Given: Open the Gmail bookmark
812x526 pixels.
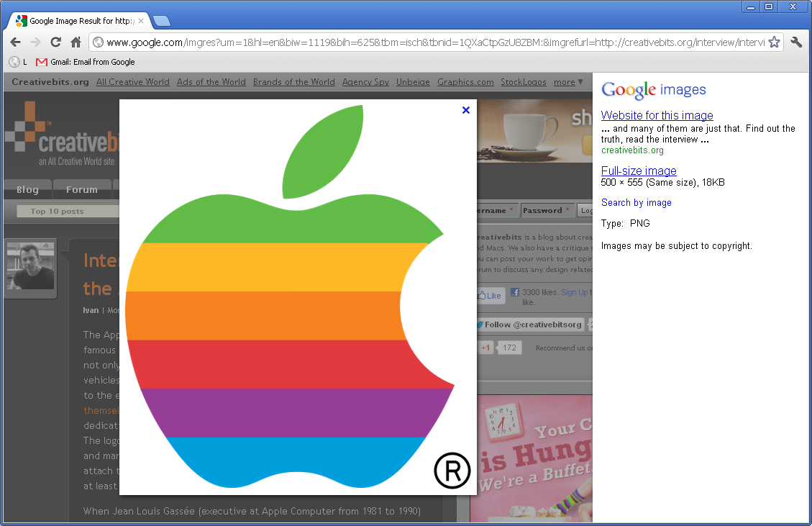Looking at the screenshot, I should tap(86, 62).
